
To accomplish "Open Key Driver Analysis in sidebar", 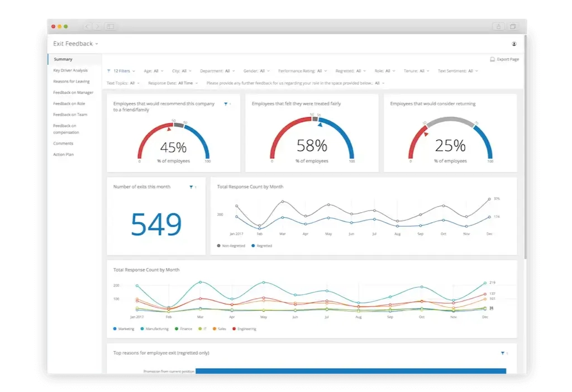I will pos(70,70).
